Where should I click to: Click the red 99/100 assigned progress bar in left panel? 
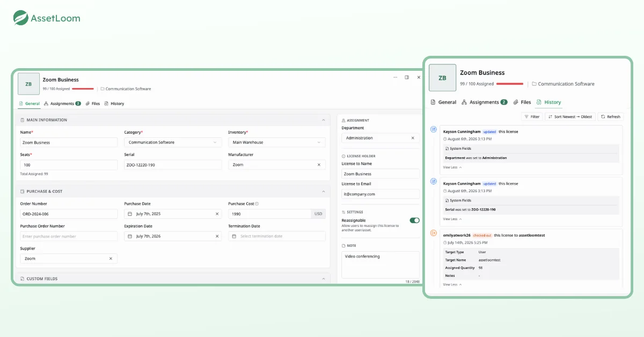tap(83, 89)
